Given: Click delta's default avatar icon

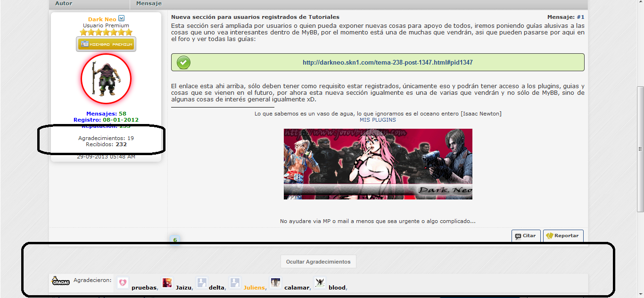Looking at the screenshot, I should (202, 282).
